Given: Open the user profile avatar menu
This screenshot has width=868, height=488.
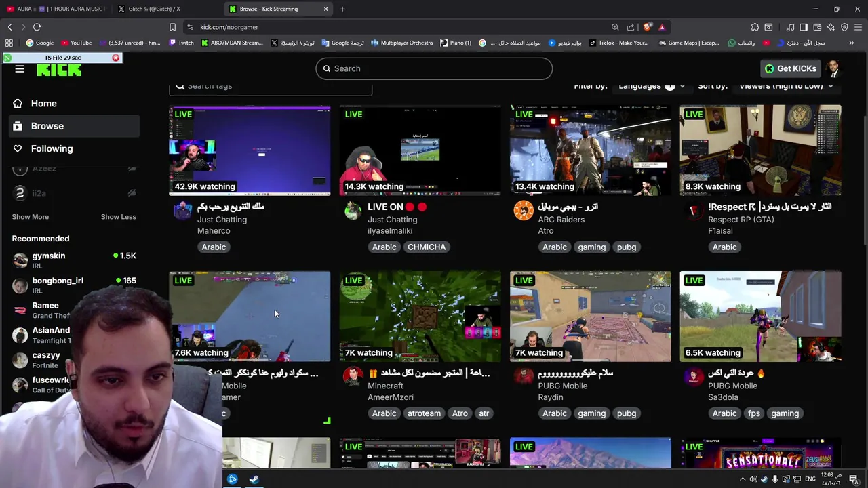Looking at the screenshot, I should pos(833,68).
